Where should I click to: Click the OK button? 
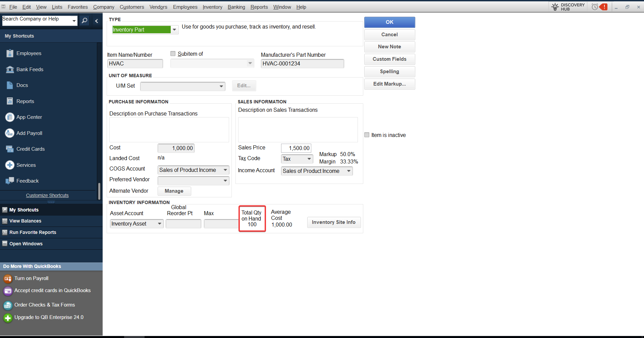(389, 22)
